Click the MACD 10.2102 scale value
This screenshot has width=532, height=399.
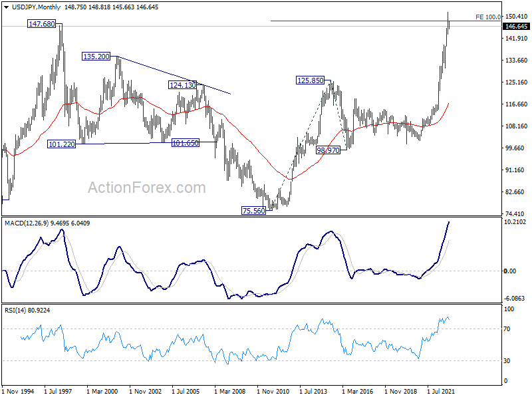515,222
